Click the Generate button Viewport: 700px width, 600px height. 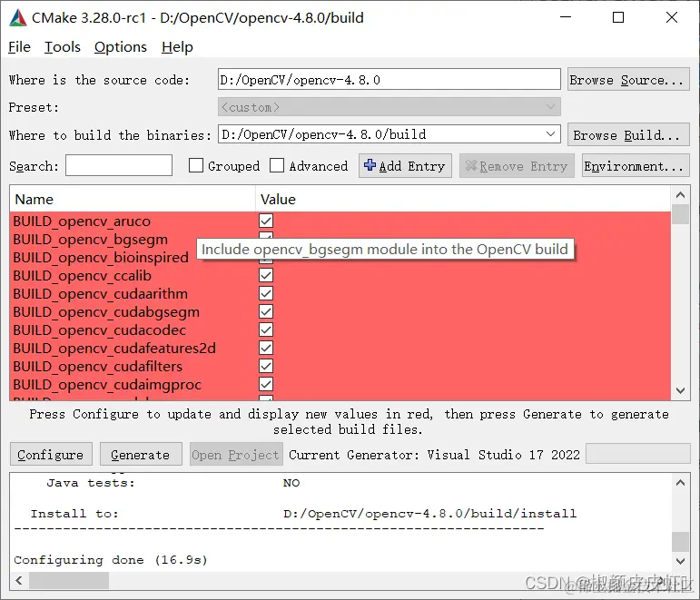tap(141, 455)
